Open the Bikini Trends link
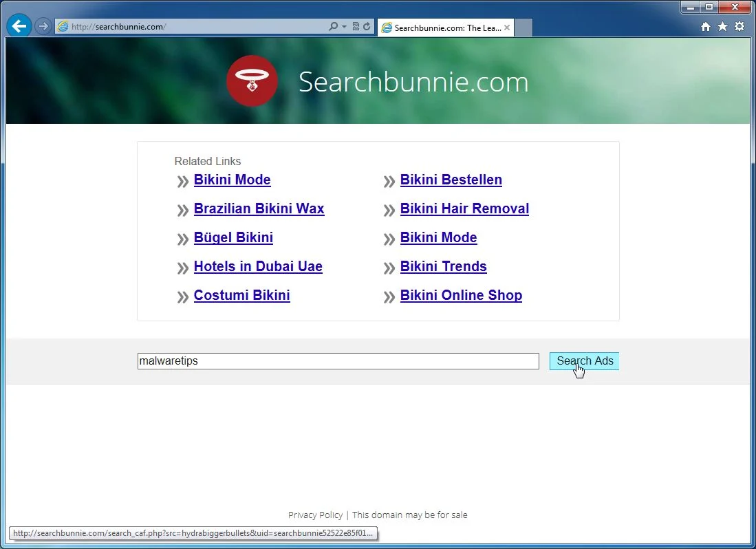Screen dimensions: 756x549 pyautogui.click(x=443, y=266)
